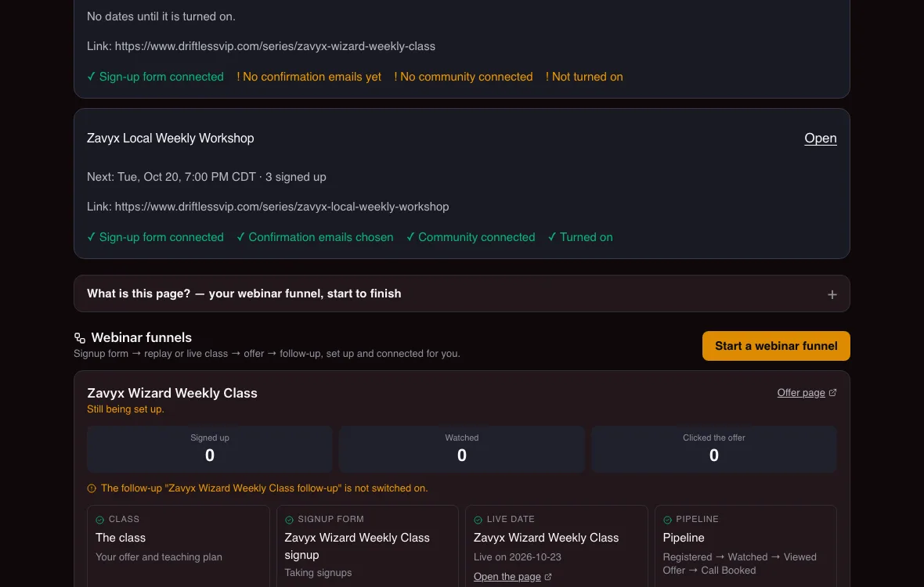
Task: Click the 'Turned on' status
Action: click(x=580, y=237)
